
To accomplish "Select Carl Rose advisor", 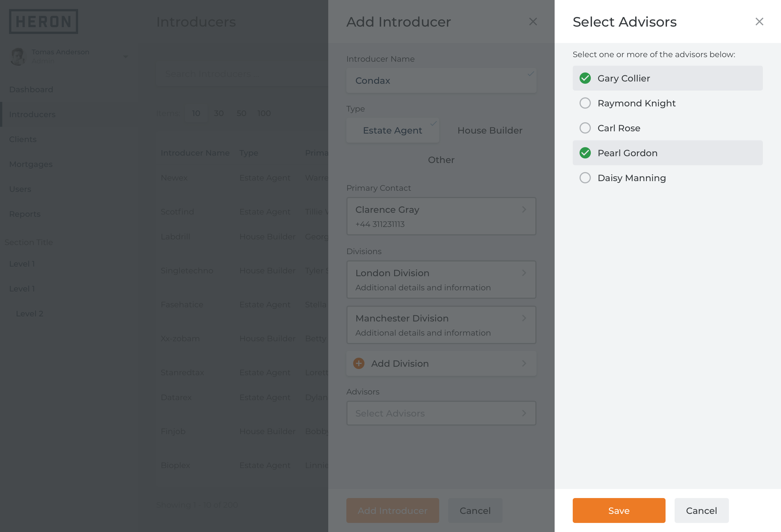I will 668,128.
